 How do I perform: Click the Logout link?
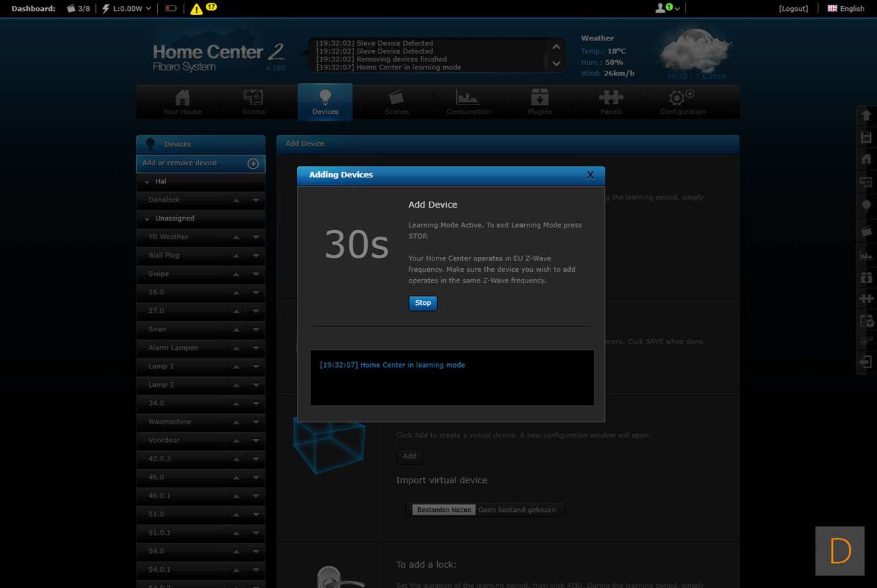point(793,9)
